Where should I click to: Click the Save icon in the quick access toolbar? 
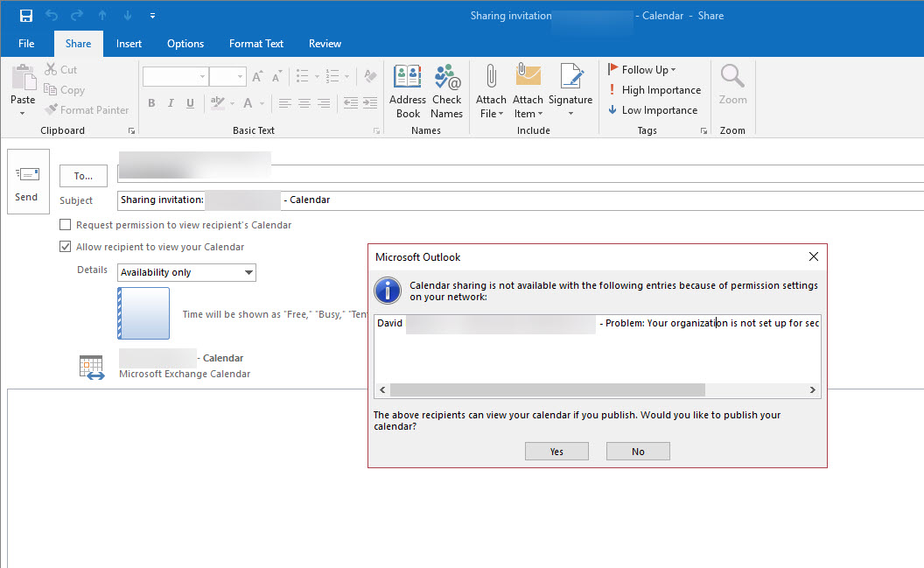[26, 16]
